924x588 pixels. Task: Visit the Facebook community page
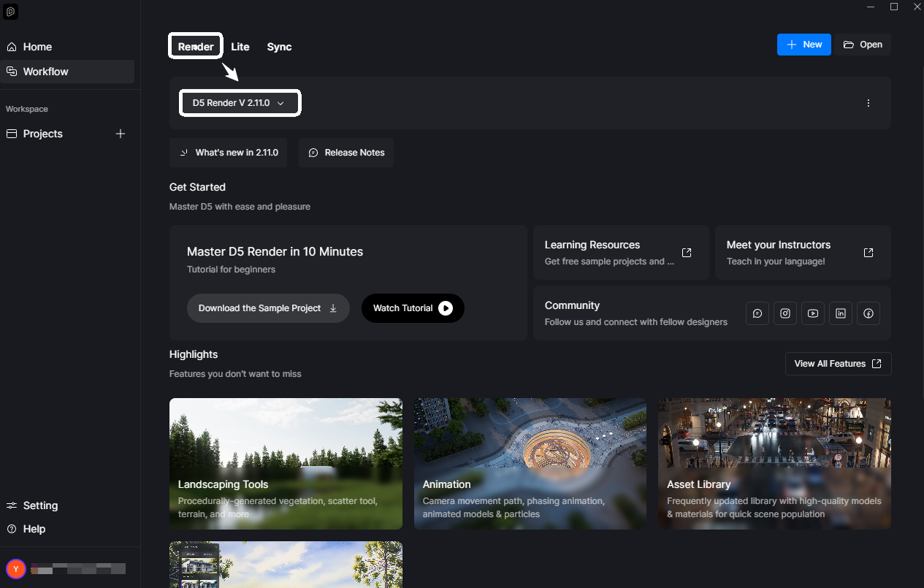point(868,313)
